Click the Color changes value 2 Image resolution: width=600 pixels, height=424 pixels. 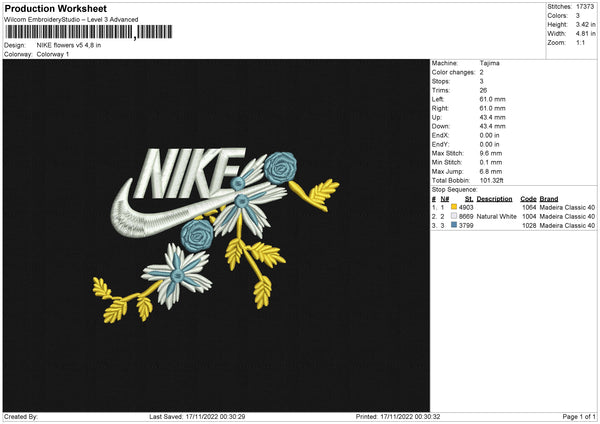[481, 72]
